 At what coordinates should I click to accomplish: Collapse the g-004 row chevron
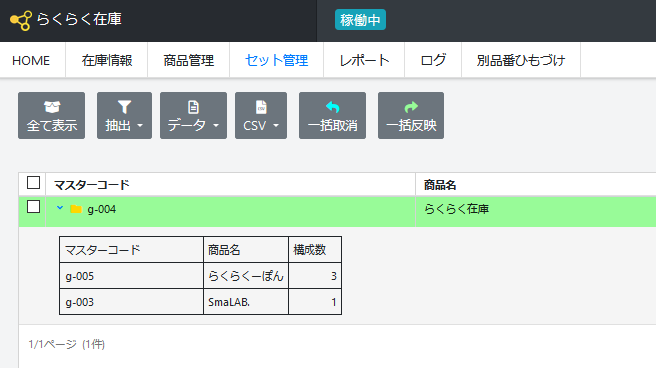[60, 208]
